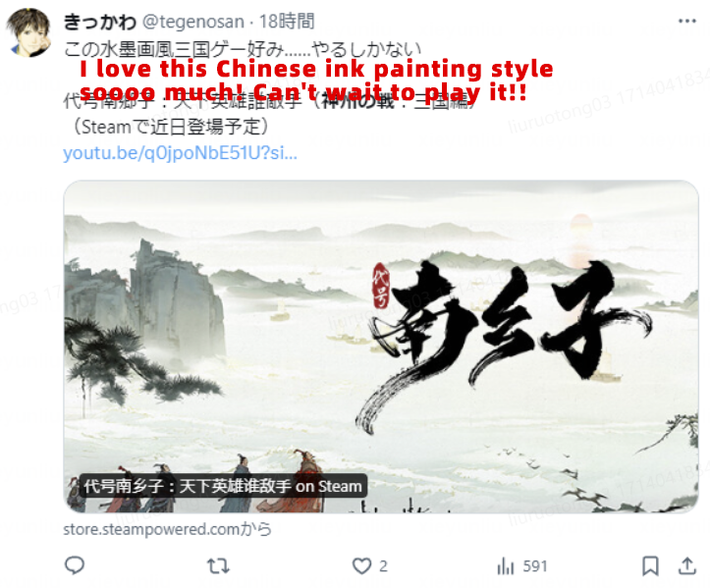Click the 591 view count

click(x=535, y=566)
